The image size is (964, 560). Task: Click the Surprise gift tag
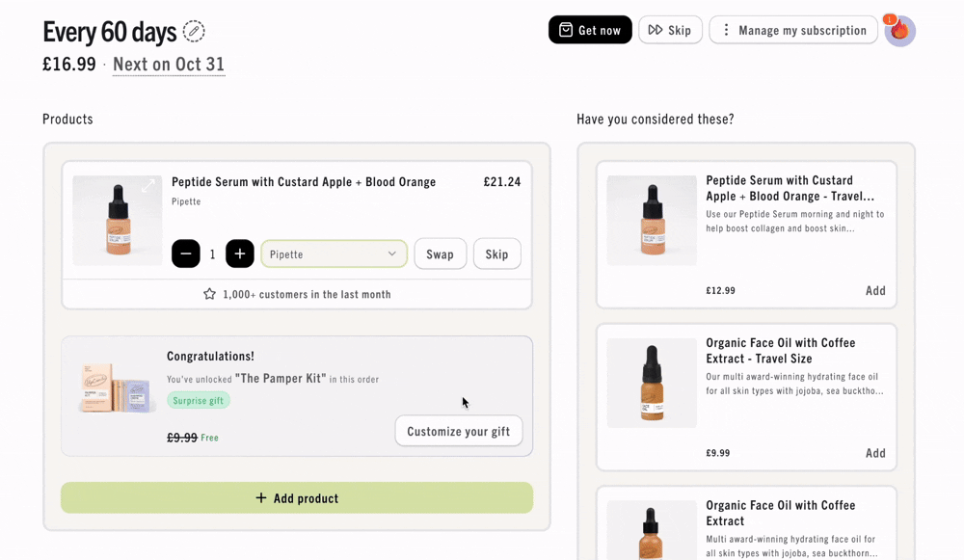[x=198, y=400]
